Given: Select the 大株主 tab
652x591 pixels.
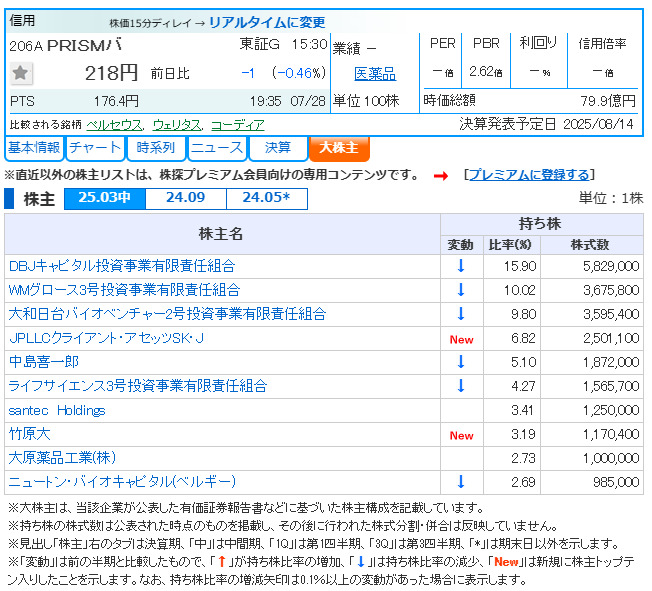Looking at the screenshot, I should pos(339,148).
